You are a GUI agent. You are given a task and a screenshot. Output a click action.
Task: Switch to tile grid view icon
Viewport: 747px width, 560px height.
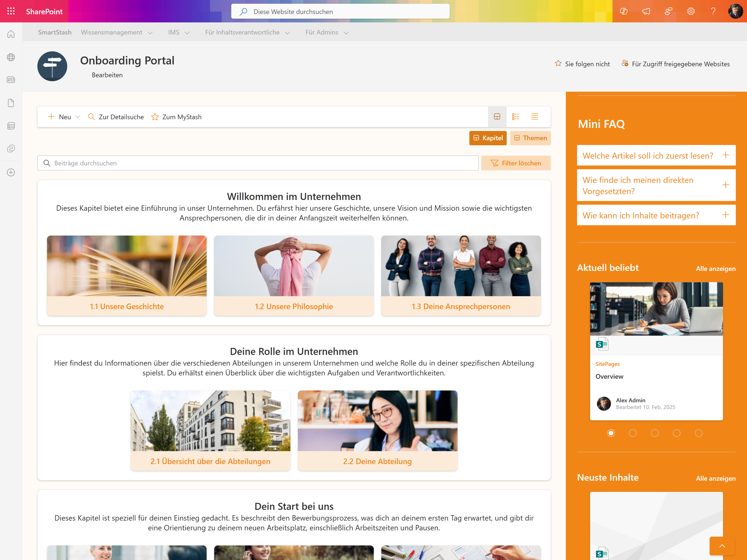pyautogui.click(x=497, y=116)
